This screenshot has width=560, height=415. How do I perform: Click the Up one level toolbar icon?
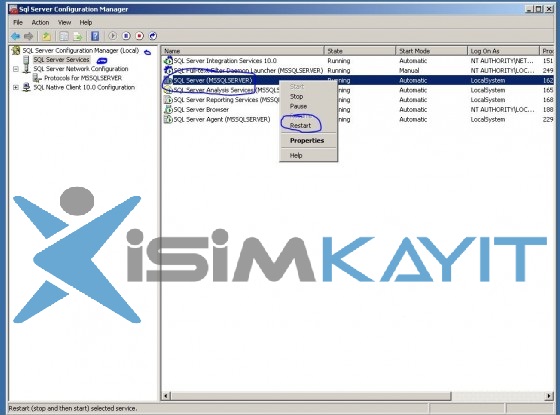(x=46, y=36)
